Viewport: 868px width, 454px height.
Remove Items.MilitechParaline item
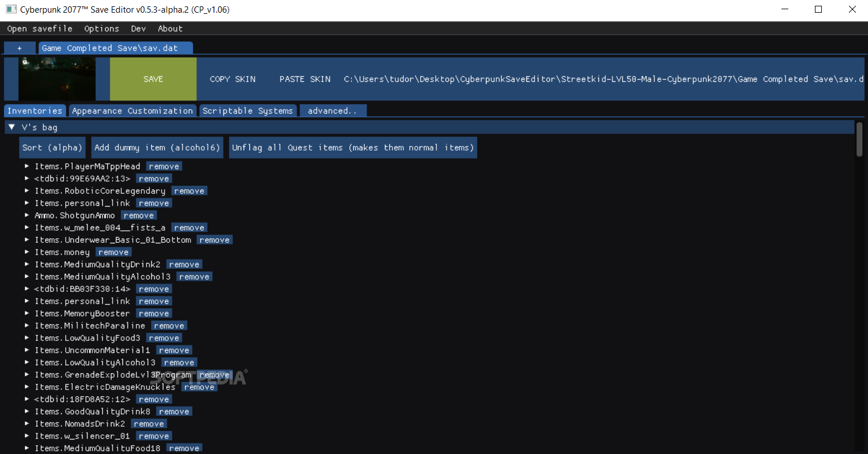pyautogui.click(x=169, y=325)
